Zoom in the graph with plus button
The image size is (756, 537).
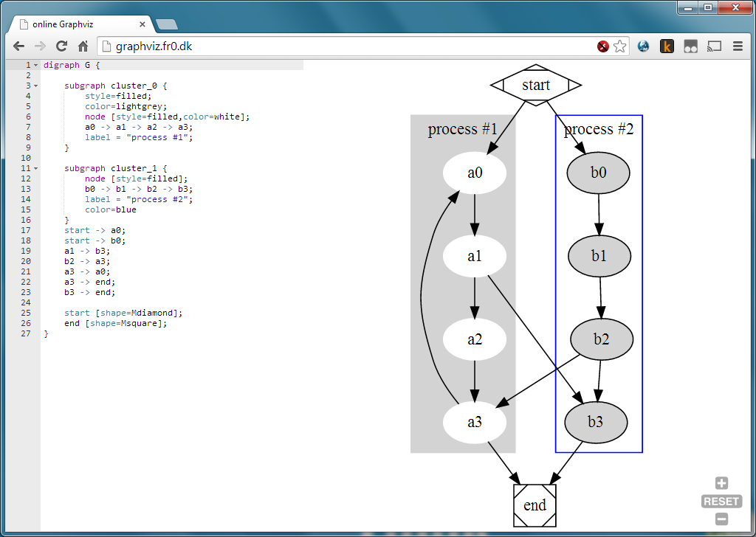tap(721, 483)
